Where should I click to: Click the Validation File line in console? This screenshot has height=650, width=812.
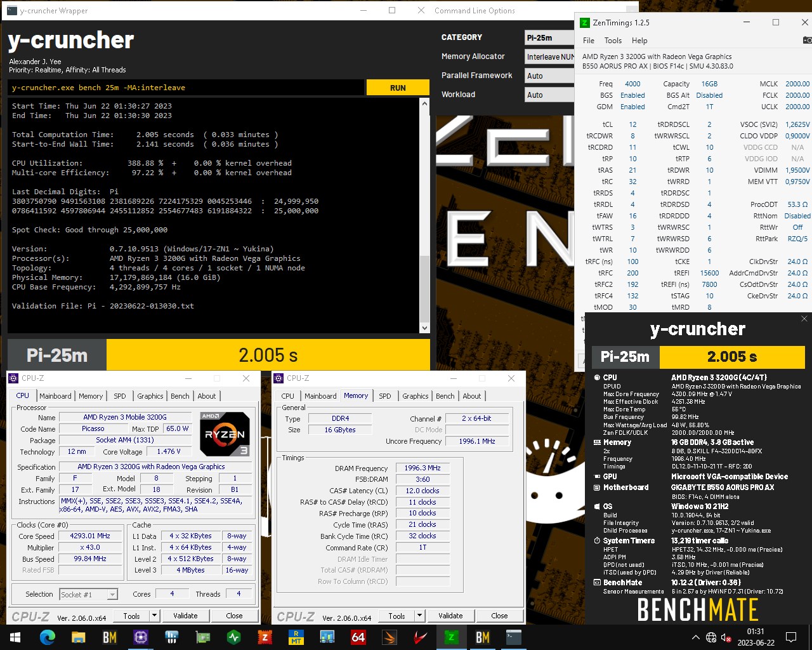(103, 306)
